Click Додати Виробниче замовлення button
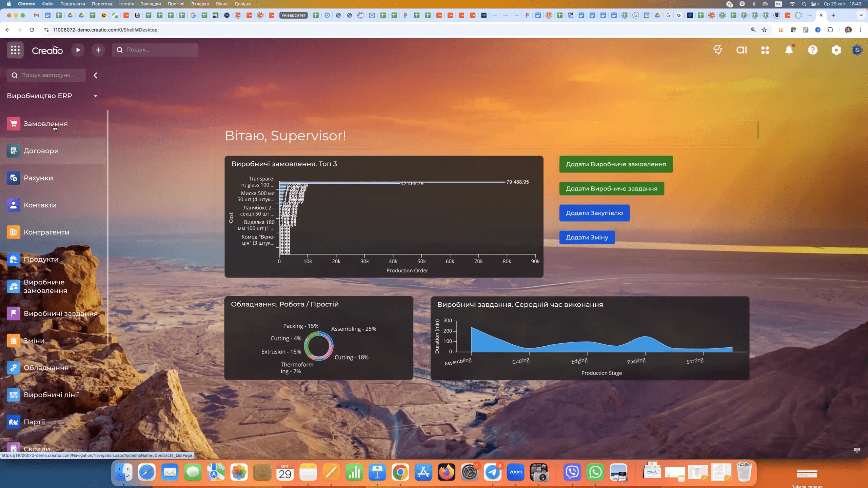This screenshot has height=488, width=868. [x=616, y=164]
